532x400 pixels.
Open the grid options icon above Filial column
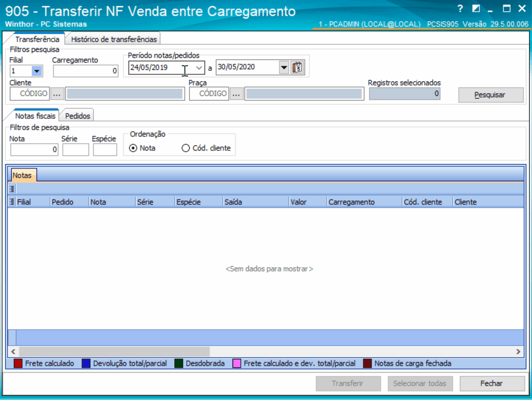click(12, 188)
